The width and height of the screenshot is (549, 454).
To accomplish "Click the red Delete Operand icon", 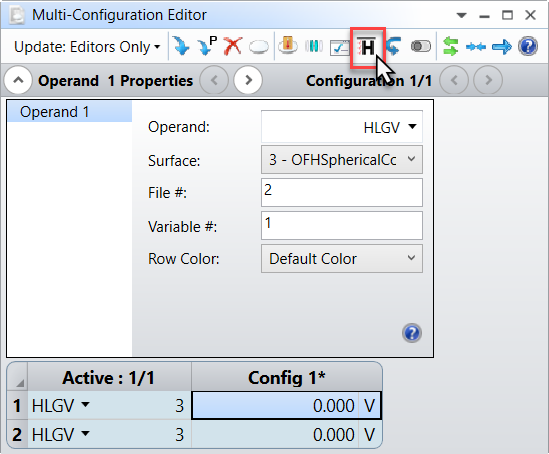I will 233,46.
